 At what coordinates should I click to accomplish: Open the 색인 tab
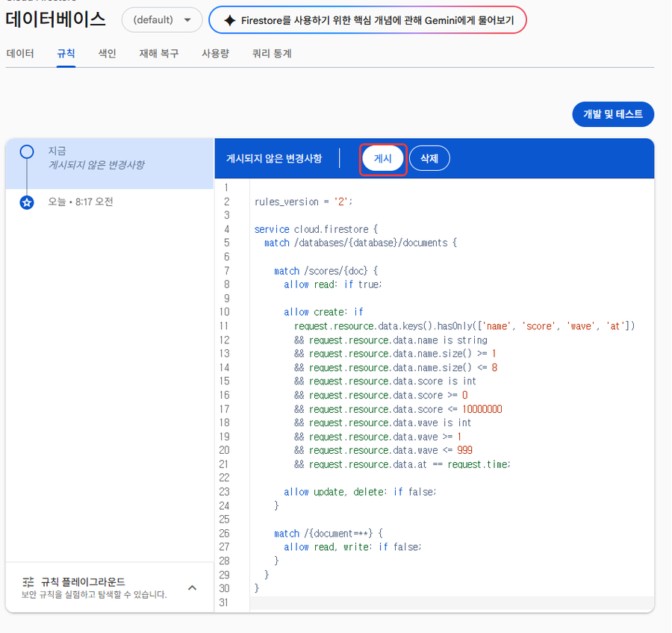click(x=107, y=54)
